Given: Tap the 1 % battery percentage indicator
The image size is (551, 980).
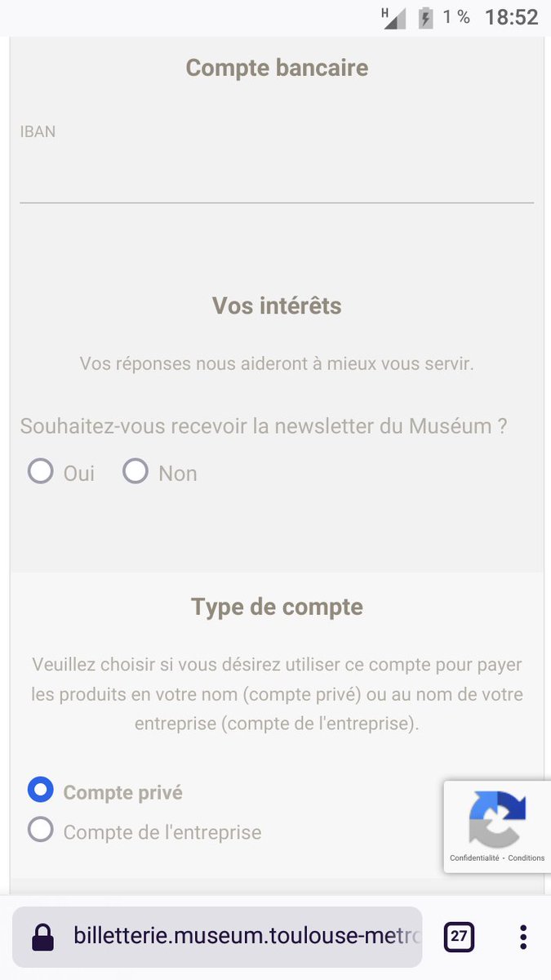Looking at the screenshot, I should [456, 17].
